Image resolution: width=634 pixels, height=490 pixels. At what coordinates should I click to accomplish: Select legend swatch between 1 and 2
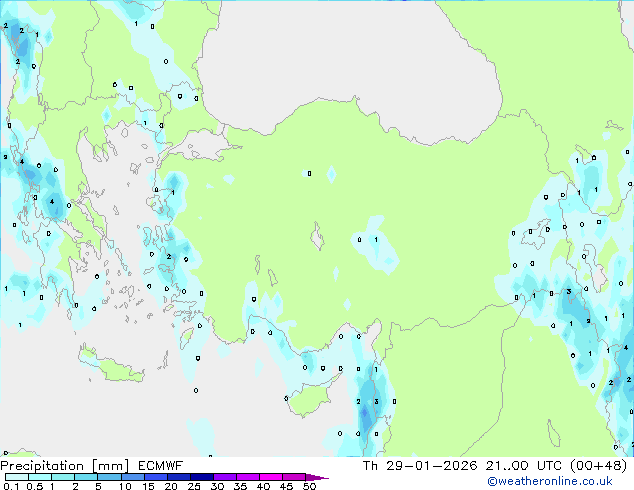(x=63, y=477)
